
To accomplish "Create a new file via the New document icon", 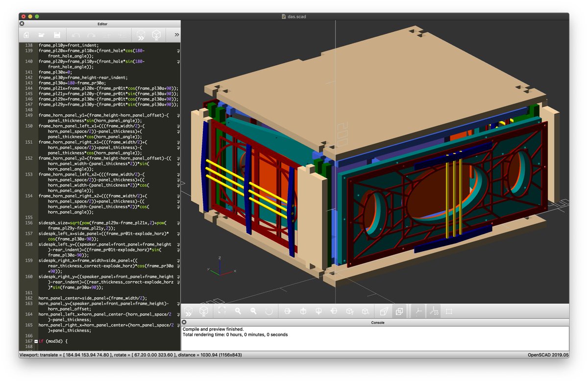I will pos(26,35).
